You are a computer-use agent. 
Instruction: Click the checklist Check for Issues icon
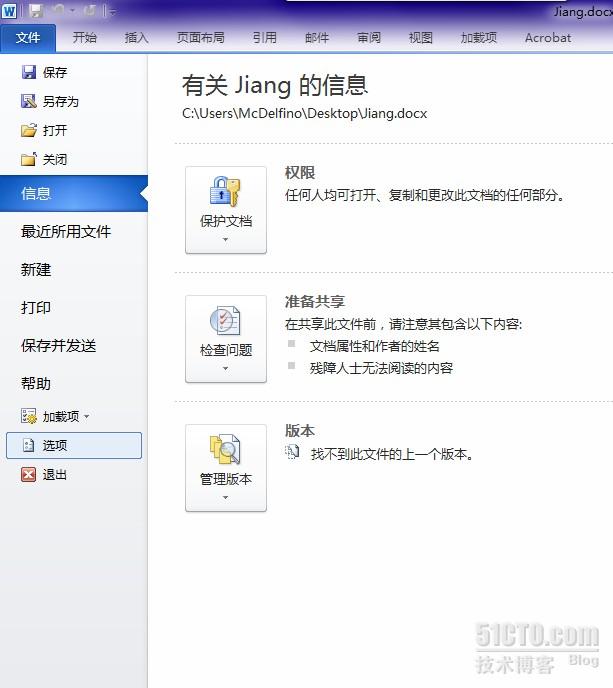225,320
